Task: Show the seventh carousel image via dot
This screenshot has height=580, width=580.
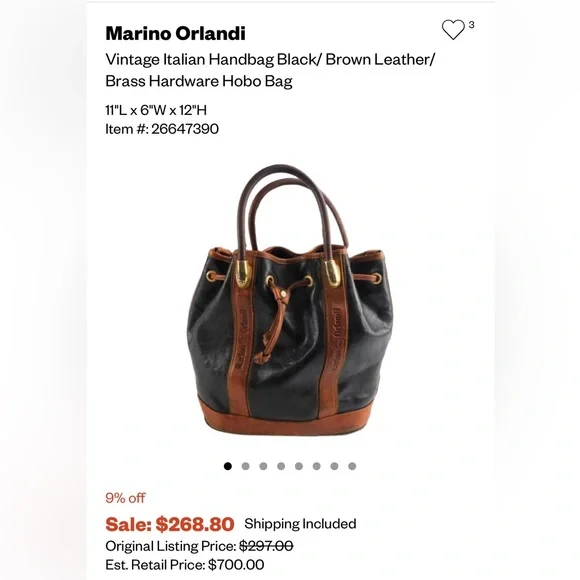Action: 334,466
